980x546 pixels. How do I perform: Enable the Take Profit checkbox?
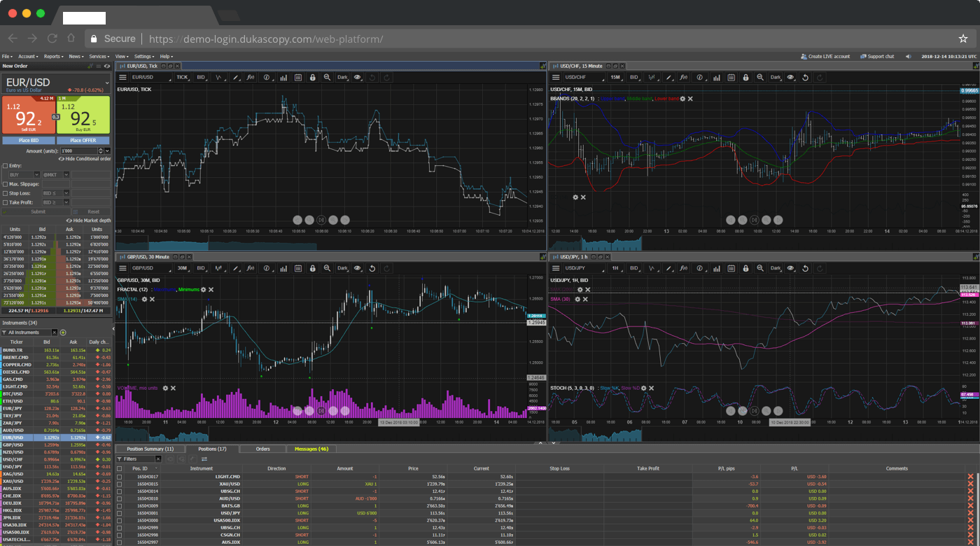coord(6,202)
